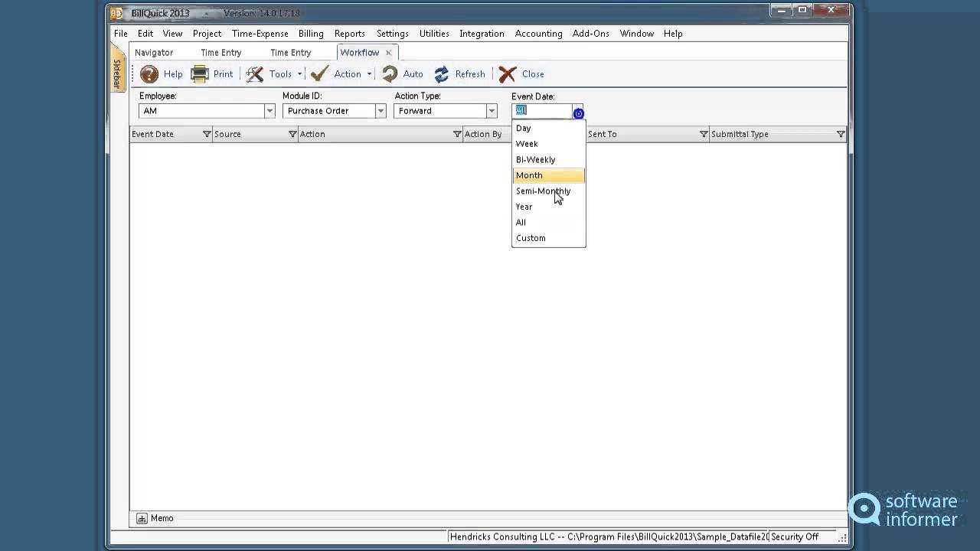Screen dimensions: 980x551
Task: Switch to the Navigator tab
Action: [154, 52]
